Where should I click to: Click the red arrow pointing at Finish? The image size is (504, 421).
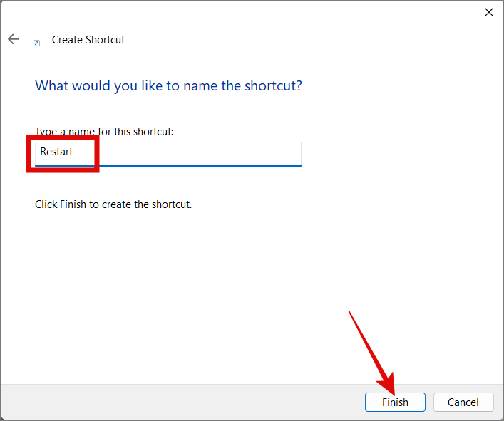tap(371, 350)
